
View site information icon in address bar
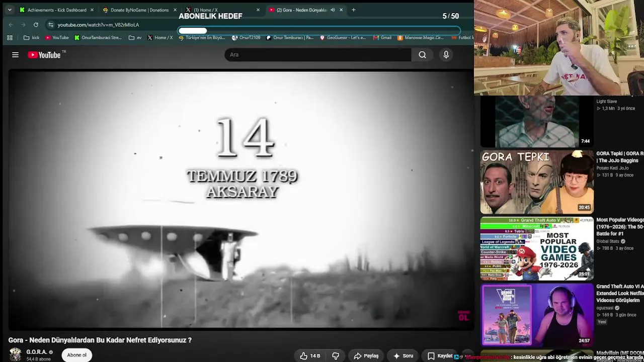tap(50, 25)
